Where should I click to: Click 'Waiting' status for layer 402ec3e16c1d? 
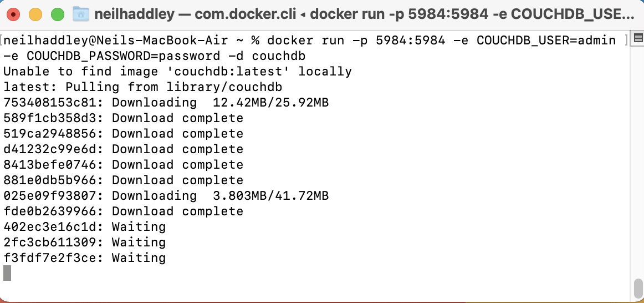tap(139, 227)
